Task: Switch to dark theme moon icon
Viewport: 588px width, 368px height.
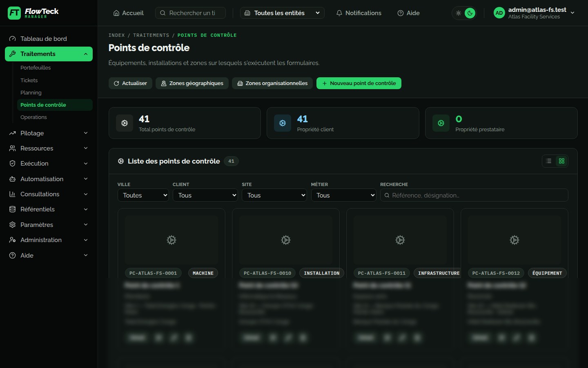Action: 470,13
